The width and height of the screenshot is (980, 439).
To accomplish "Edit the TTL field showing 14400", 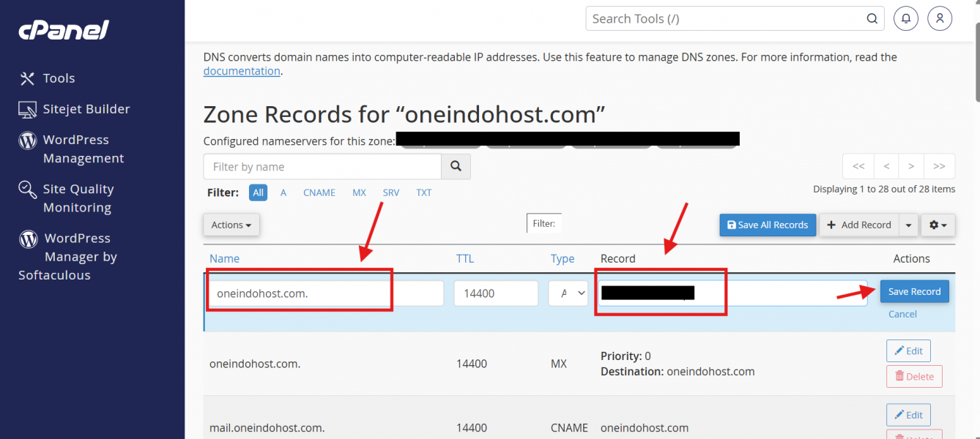I will [x=496, y=293].
